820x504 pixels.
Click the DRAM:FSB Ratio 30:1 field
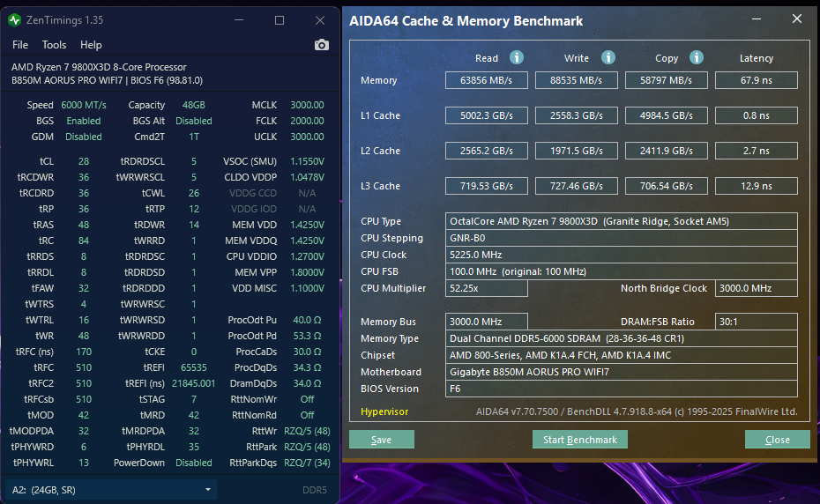point(757,322)
